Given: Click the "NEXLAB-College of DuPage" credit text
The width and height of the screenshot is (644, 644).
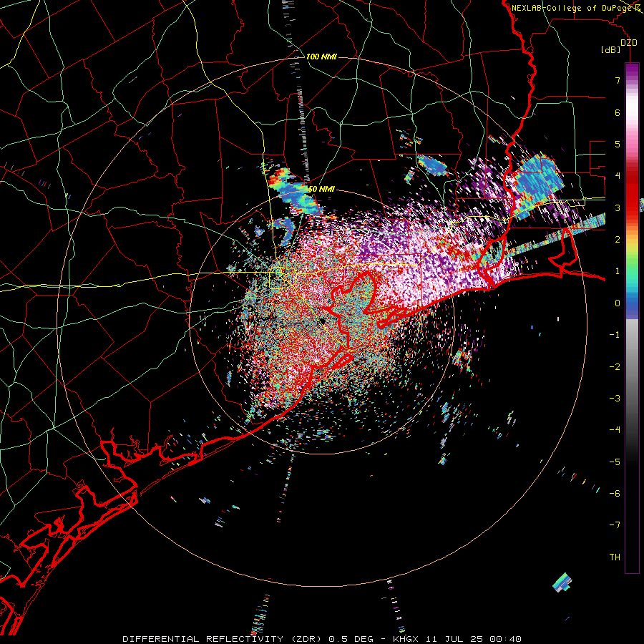Looking at the screenshot, I should [573, 8].
